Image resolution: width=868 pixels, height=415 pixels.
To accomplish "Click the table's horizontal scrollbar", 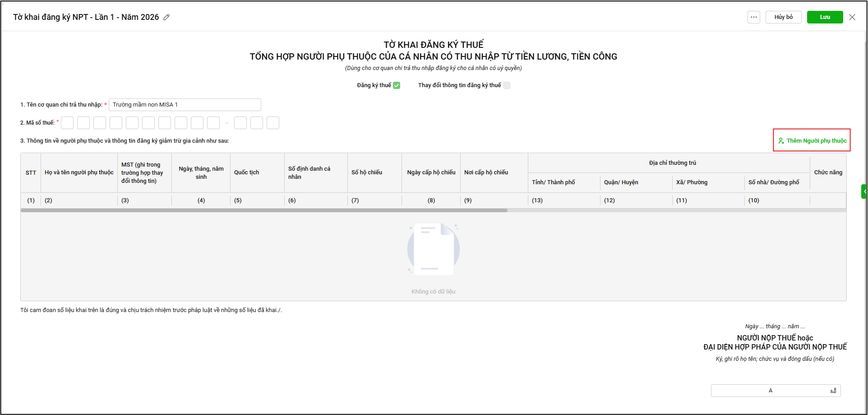I will click(264, 210).
